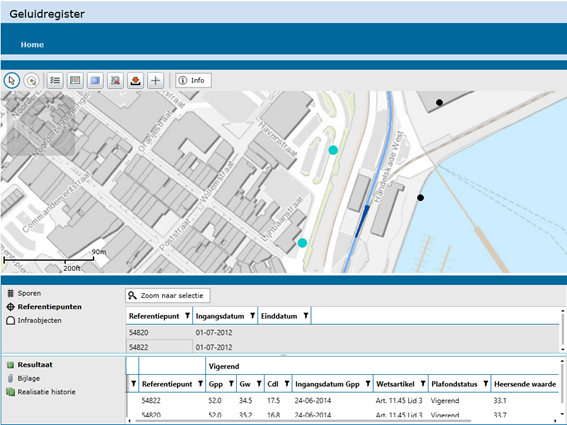This screenshot has width=567, height=425.
Task: Click the black point at top right of map
Action: click(439, 102)
